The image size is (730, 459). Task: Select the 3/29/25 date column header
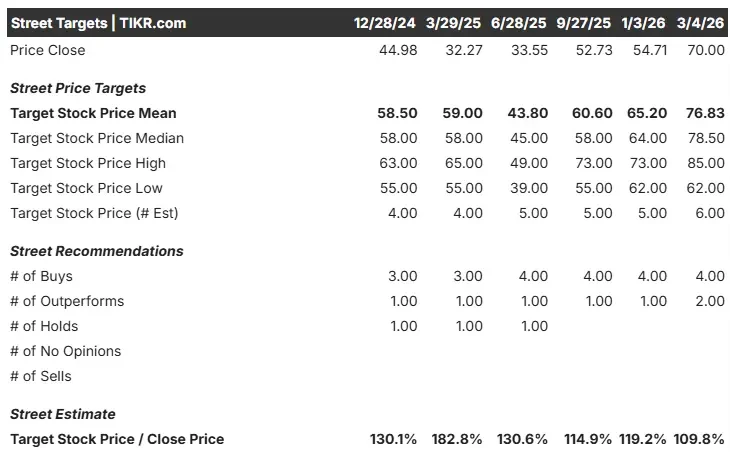[x=454, y=23]
